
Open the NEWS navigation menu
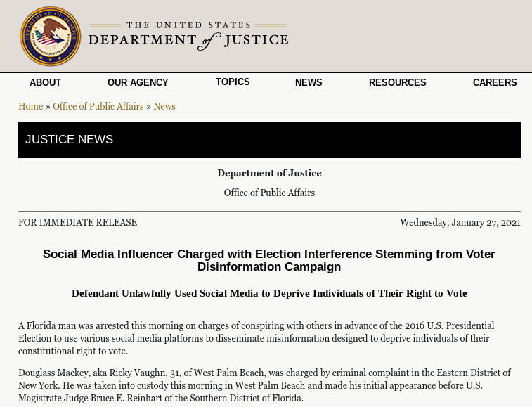click(309, 82)
